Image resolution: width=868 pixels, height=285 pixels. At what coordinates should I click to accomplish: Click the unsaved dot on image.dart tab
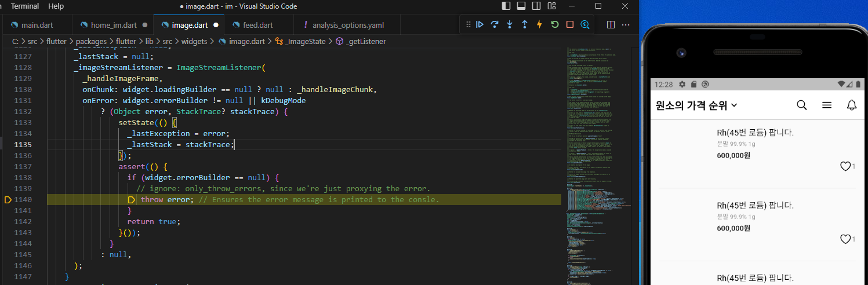[x=216, y=25]
